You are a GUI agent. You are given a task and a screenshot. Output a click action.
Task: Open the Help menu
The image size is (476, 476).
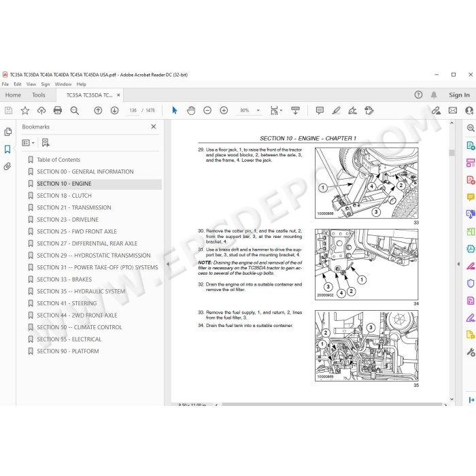click(81, 84)
